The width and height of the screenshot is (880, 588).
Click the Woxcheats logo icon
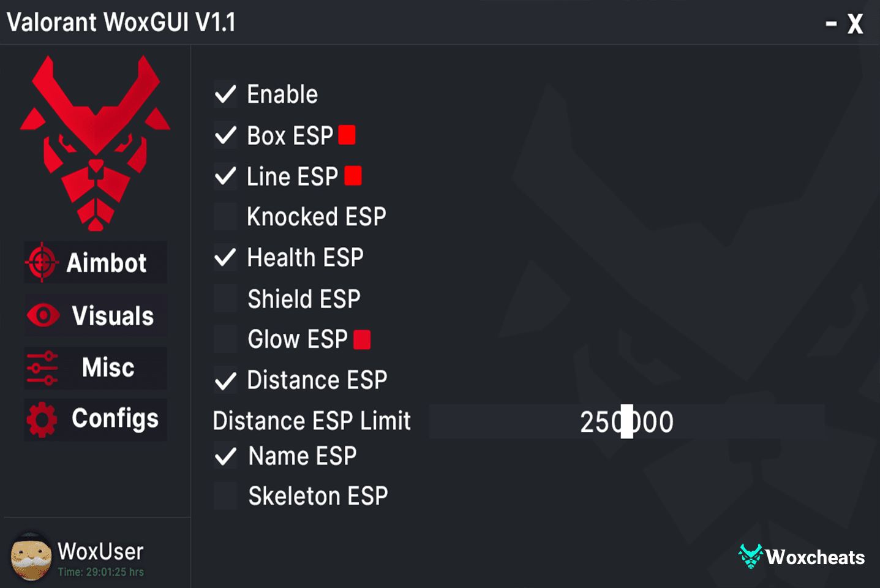pos(750,556)
